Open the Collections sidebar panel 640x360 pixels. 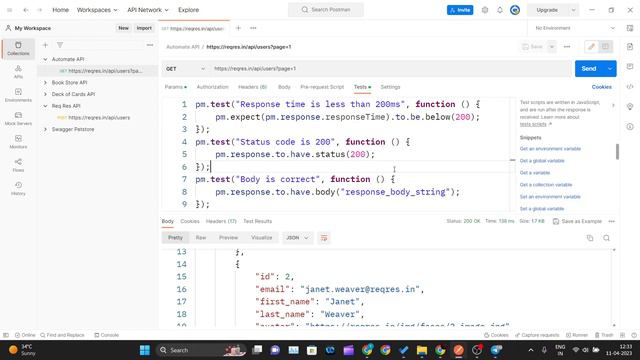(x=18, y=48)
